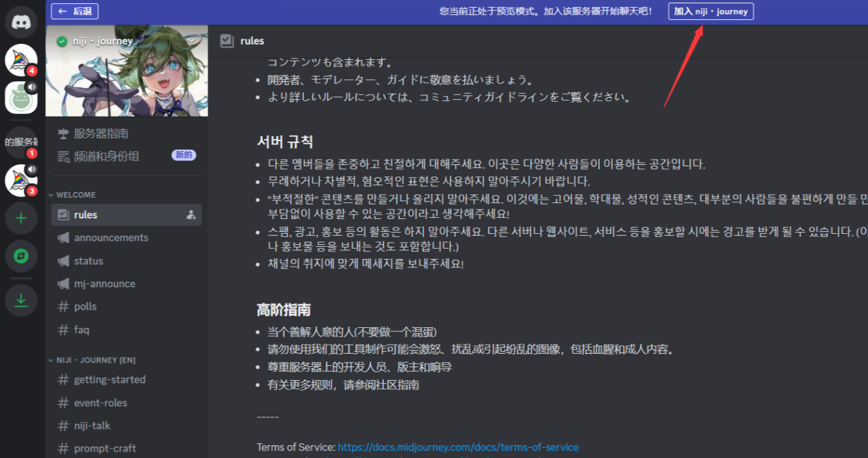Select rules channel in the sidebar list
Screen dimensions: 868x458
126,215
